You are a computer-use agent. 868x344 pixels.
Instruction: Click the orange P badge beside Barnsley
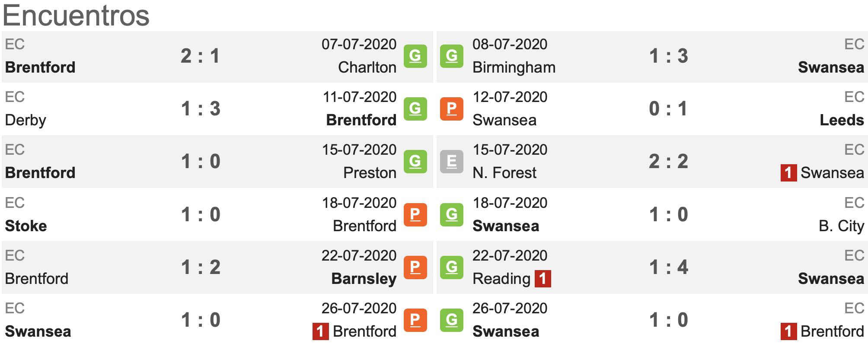pyautogui.click(x=415, y=267)
